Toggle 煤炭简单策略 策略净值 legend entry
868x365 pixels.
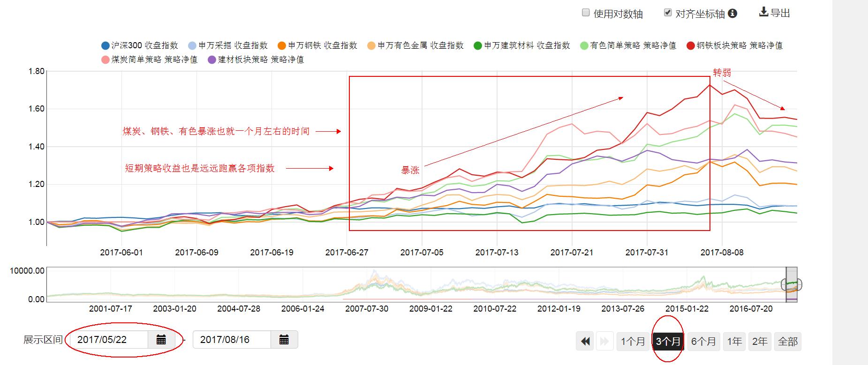(x=149, y=60)
